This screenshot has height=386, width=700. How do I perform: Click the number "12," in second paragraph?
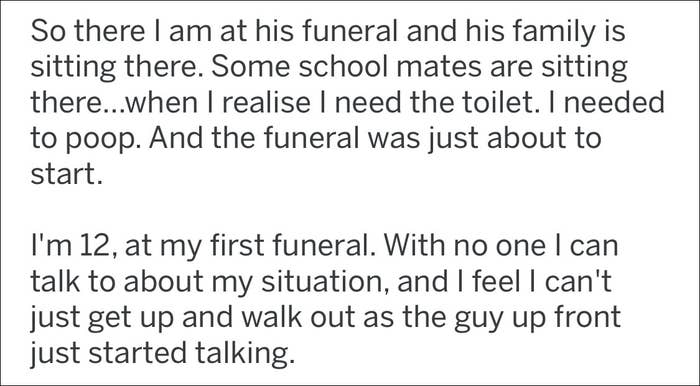(x=96, y=248)
